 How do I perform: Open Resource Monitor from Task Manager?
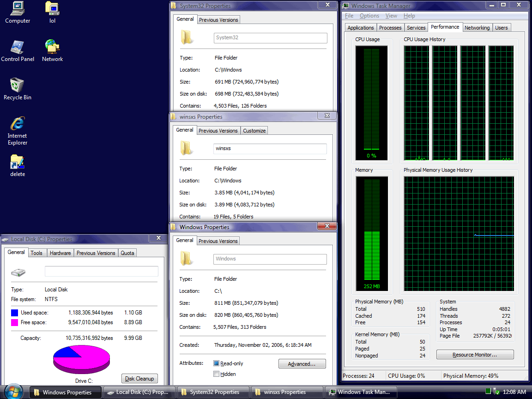click(475, 355)
